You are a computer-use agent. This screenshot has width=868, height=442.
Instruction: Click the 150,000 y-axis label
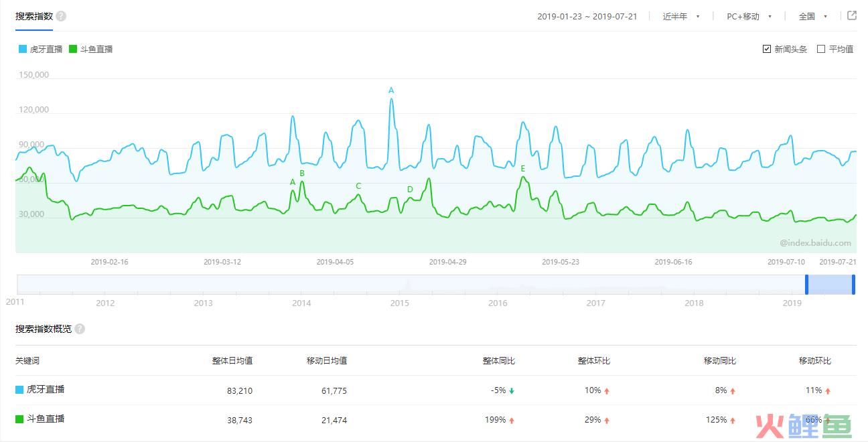33,75
